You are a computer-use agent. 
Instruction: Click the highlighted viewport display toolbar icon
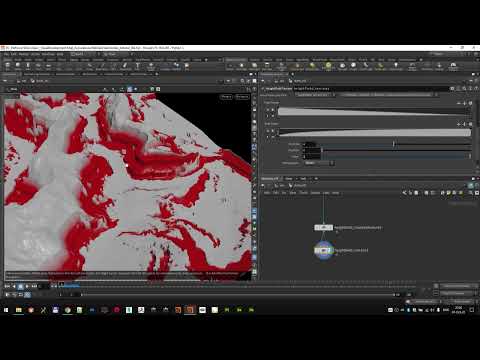(130, 89)
